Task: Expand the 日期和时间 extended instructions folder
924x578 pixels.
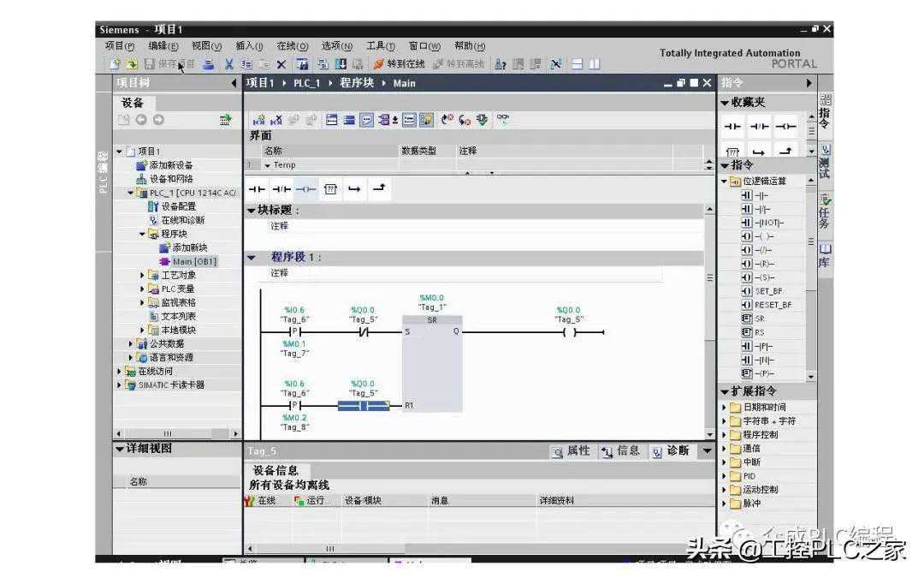Action: pos(725,408)
